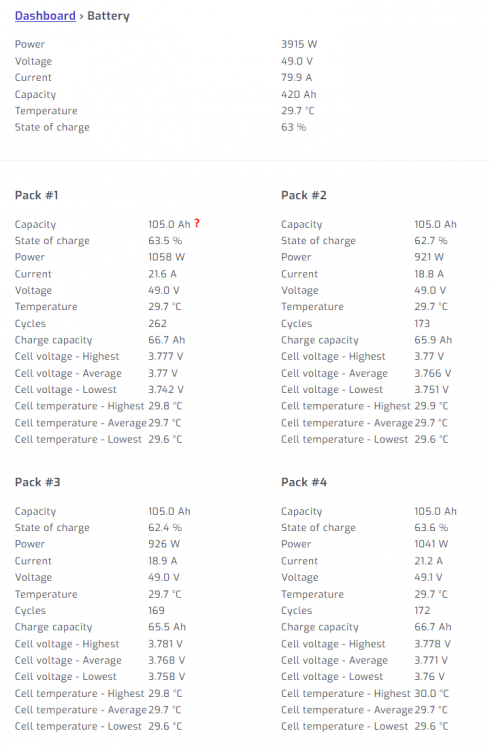
Task: Select the Pack #4 heading
Action: point(304,482)
